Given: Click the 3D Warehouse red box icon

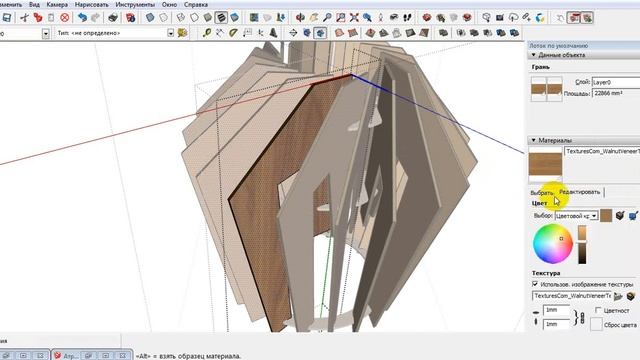Looking at the screenshot, I should click(427, 18).
